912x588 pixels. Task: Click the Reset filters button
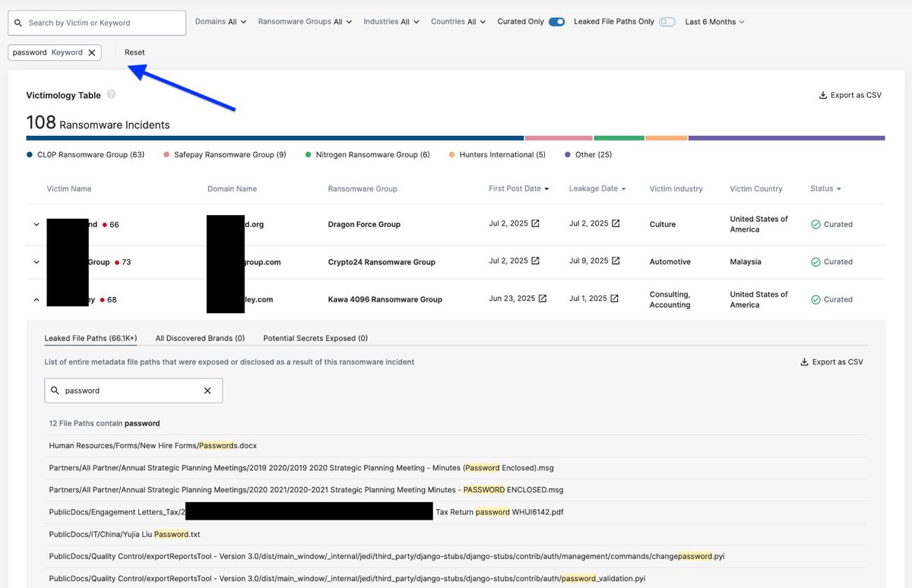point(135,52)
